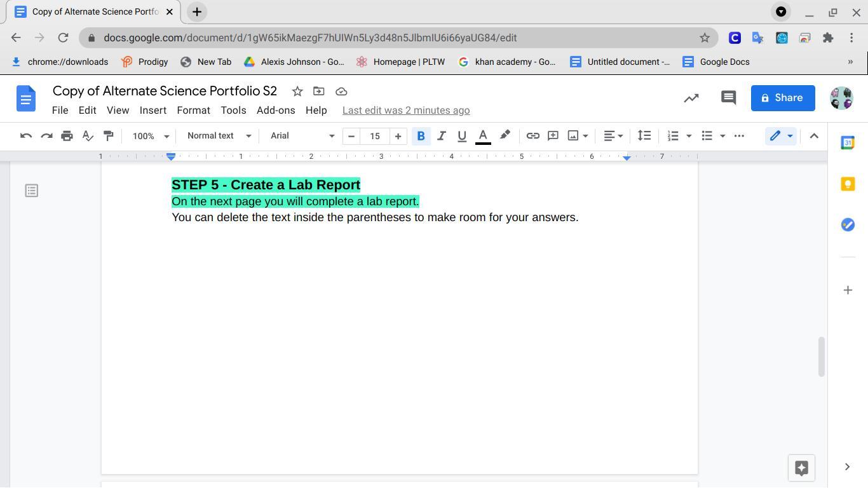The image size is (868, 488).
Task: Toggle italic formatting
Action: point(441,135)
